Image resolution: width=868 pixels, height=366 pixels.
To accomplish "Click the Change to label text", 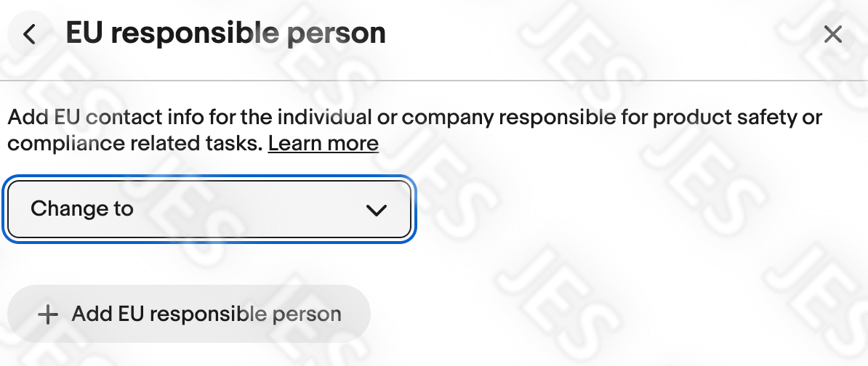I will [x=82, y=208].
